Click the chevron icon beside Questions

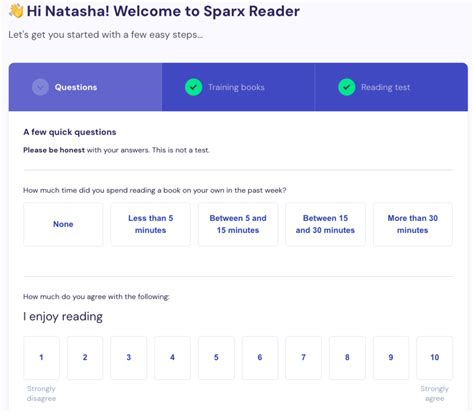40,87
